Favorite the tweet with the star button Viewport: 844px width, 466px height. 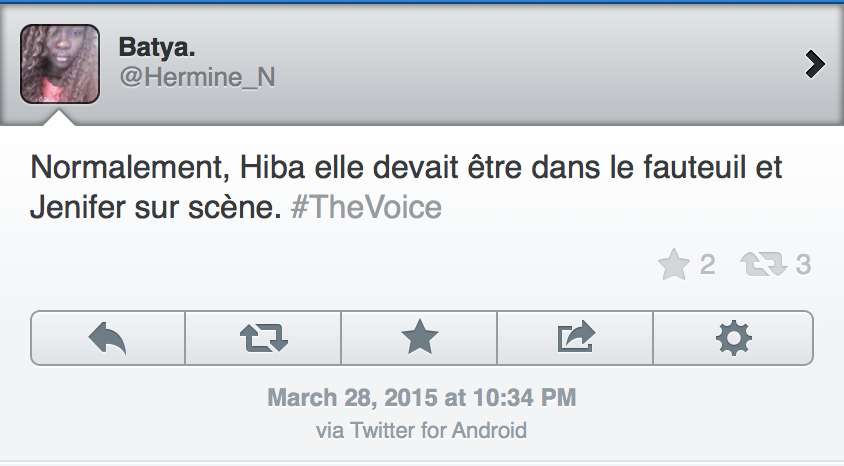[x=420, y=339]
